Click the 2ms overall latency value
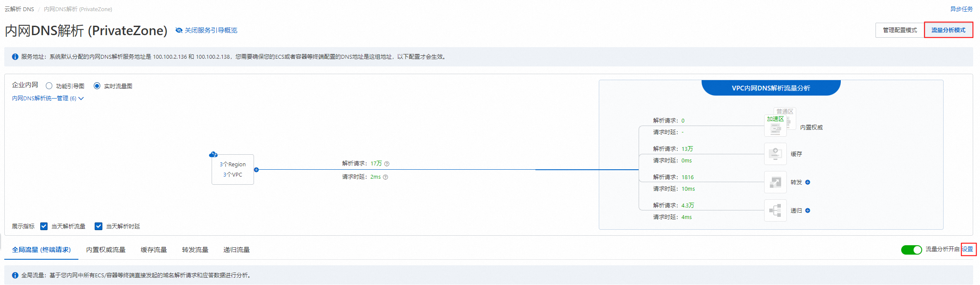The width and height of the screenshot is (980, 285). (376, 177)
